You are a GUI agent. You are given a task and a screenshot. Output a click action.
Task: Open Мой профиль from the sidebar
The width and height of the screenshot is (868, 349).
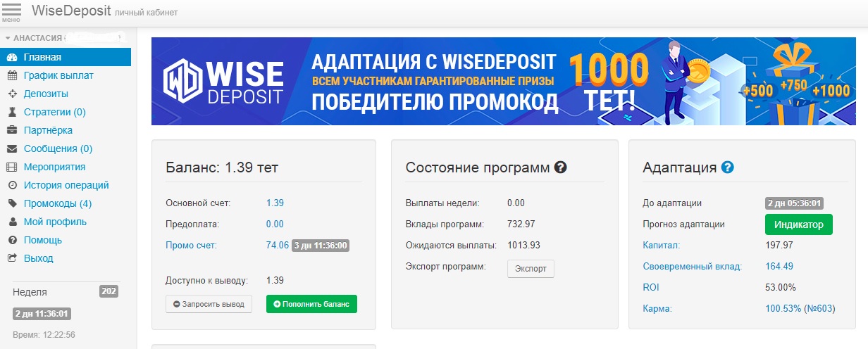(55, 222)
